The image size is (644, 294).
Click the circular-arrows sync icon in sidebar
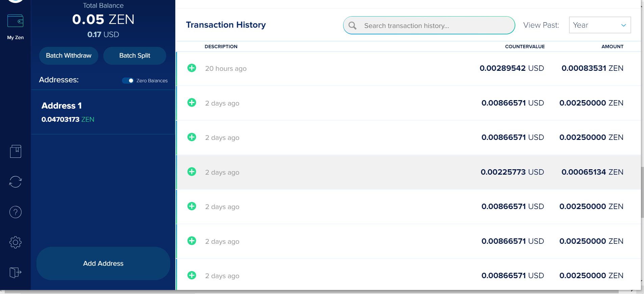click(x=16, y=182)
